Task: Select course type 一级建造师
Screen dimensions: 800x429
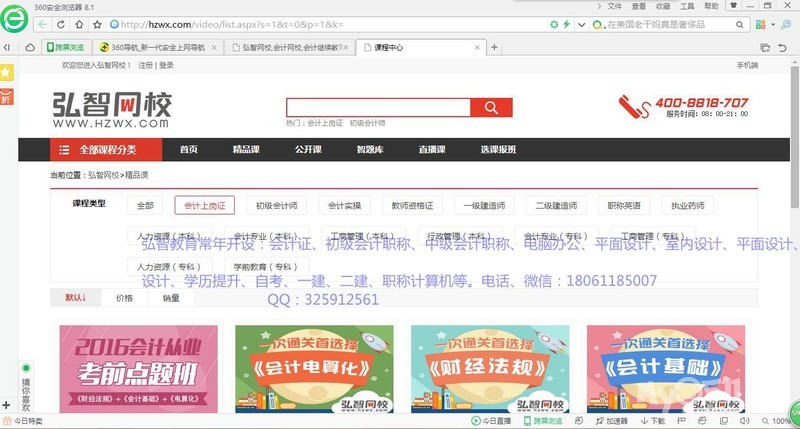Action: (484, 206)
